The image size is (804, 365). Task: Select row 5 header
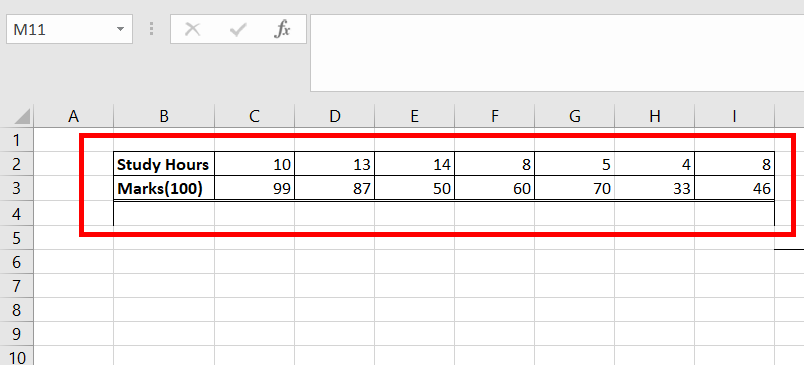tap(16, 238)
